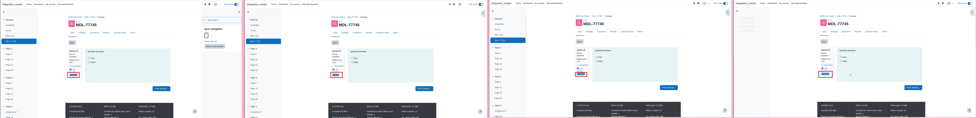Image resolution: width=980 pixels, height=118 pixels.
Task: Open Results tab in second screenshot
Action: click(369, 33)
